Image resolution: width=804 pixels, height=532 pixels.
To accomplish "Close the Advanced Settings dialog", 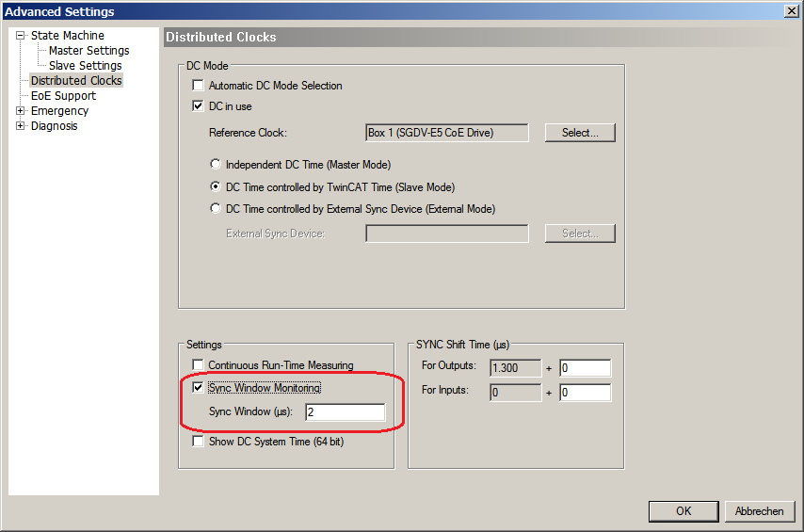I will (792, 11).
